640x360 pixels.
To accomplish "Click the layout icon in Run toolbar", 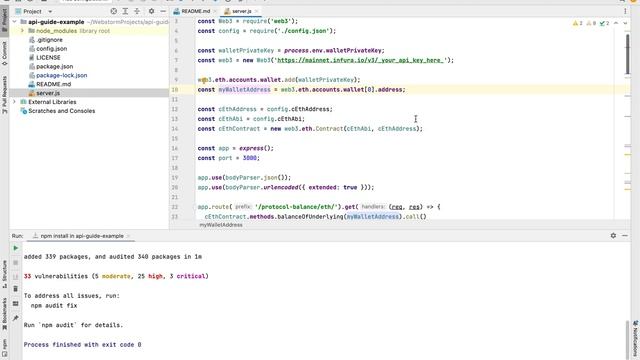I will (16, 304).
